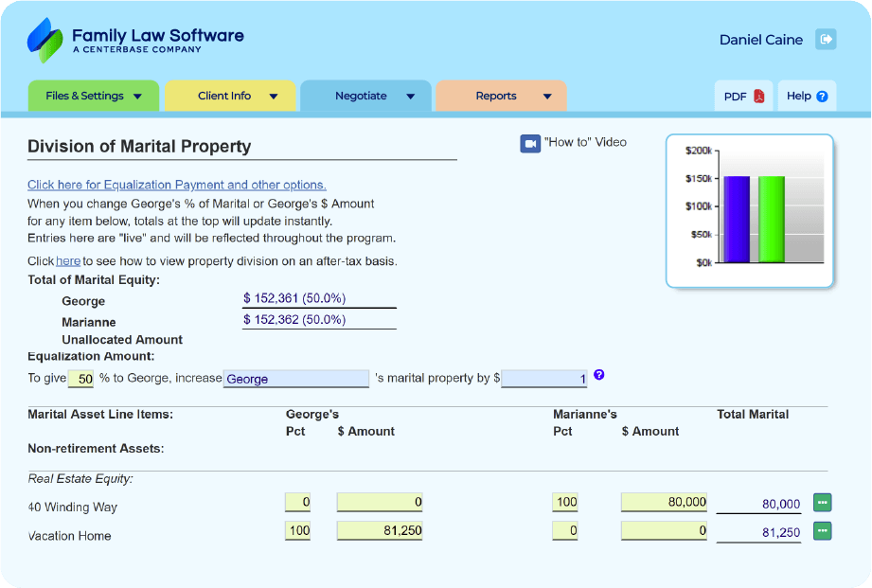Click the blue question mark by equalization amount

point(598,376)
